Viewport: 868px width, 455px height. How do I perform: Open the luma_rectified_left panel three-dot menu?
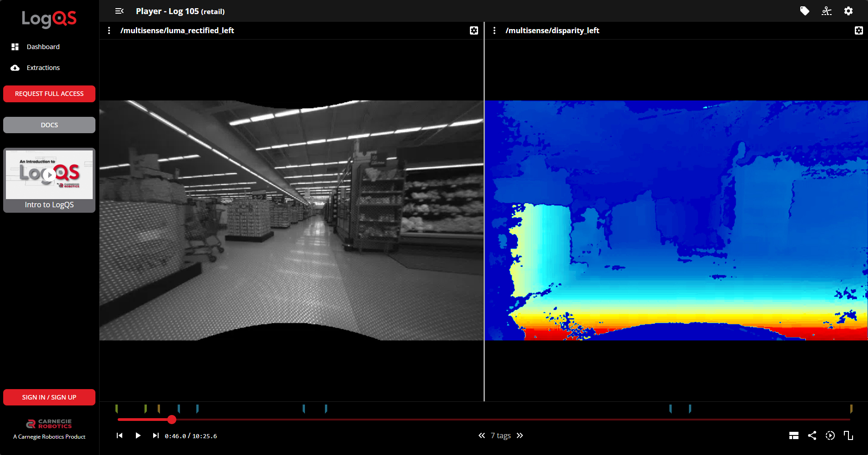pos(109,30)
